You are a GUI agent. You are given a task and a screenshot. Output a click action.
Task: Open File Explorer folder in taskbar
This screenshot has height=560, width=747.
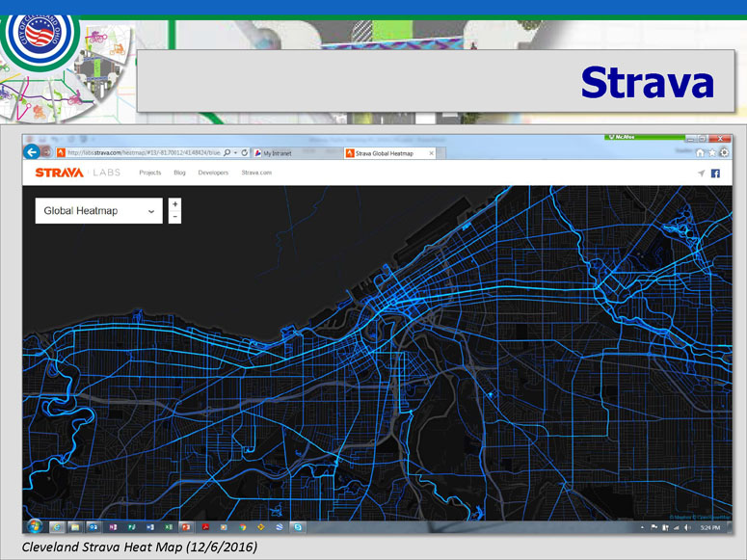(75, 527)
